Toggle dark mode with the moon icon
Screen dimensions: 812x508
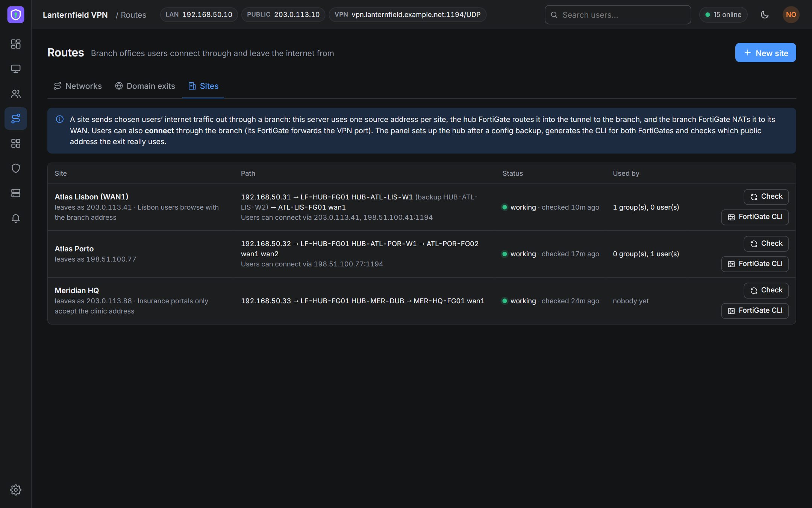[x=765, y=15]
